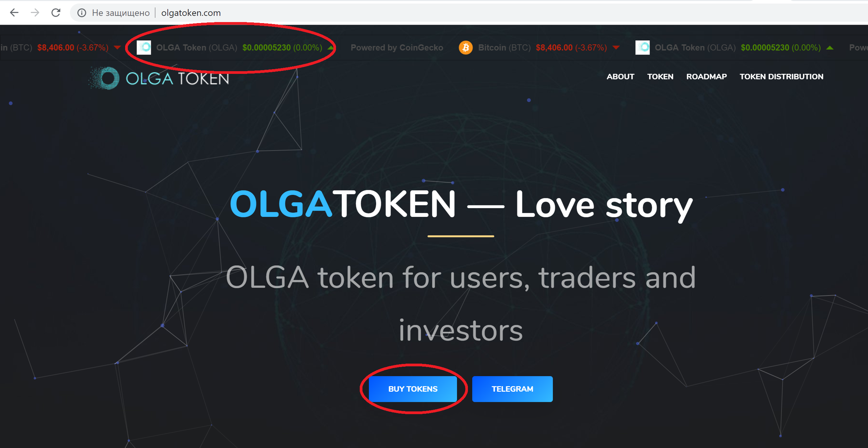Click the Bitcoin (BTC) ticker label
Screen dimensions: 868x448
(x=504, y=47)
